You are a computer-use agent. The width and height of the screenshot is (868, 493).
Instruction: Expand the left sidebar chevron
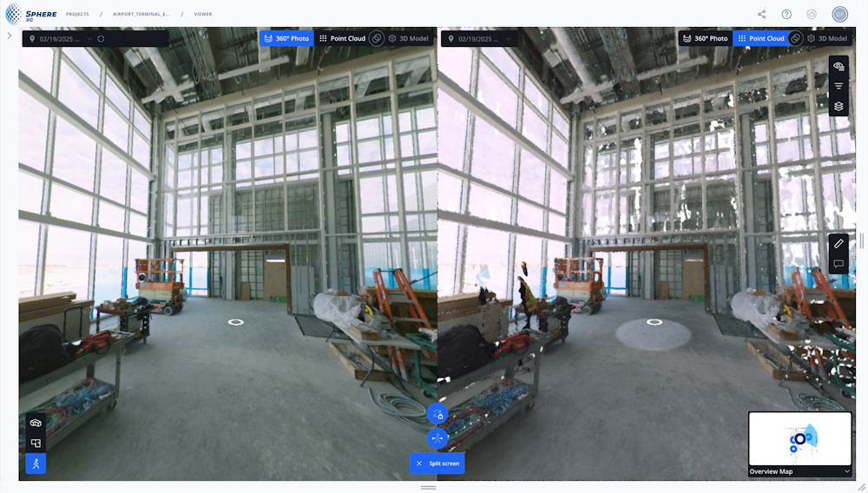(9, 36)
